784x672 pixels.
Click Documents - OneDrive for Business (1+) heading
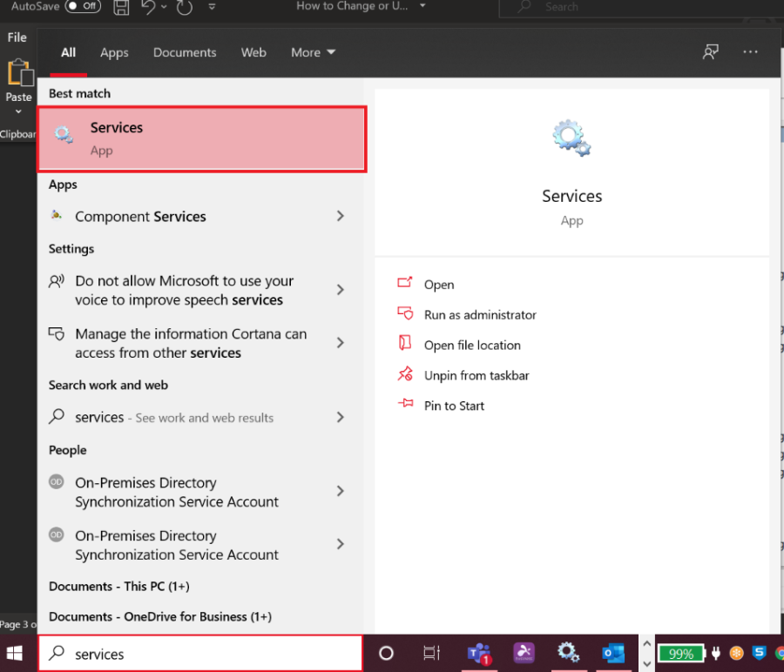[x=160, y=616]
